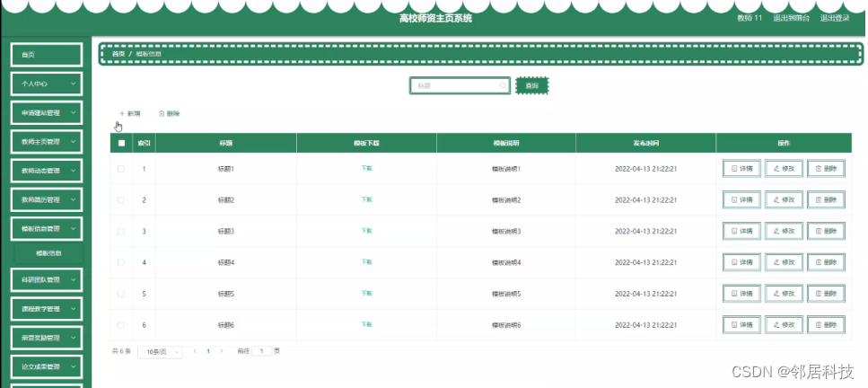Open 详情 for row 标题3
The image size is (868, 388).
(741, 231)
